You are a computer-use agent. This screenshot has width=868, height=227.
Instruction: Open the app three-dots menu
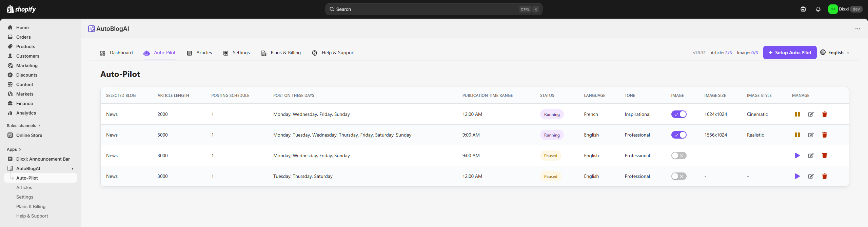857,29
